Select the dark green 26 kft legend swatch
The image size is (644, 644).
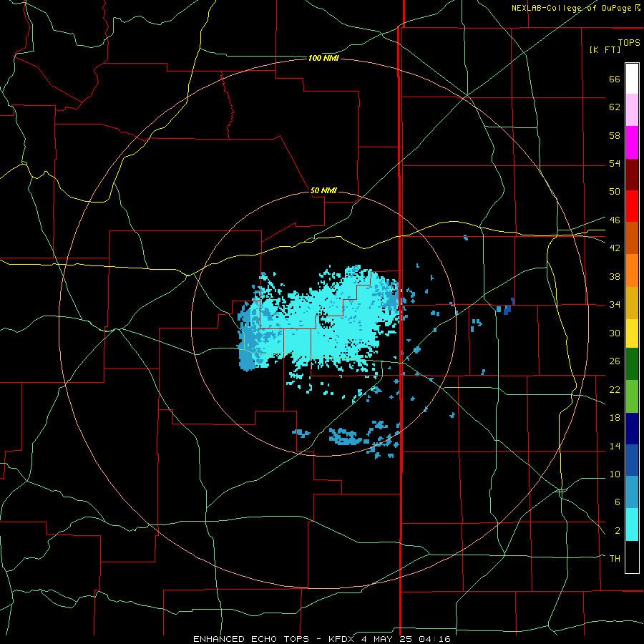pyautogui.click(x=632, y=364)
